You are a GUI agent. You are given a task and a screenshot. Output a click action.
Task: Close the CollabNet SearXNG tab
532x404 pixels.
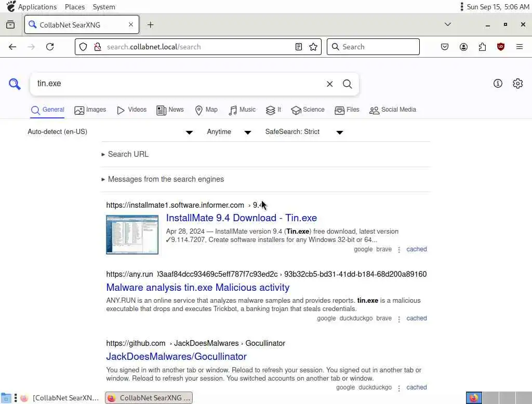coord(130,24)
